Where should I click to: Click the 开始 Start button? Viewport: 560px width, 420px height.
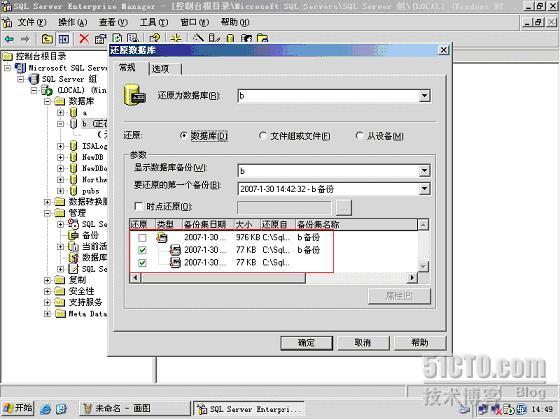(18, 408)
